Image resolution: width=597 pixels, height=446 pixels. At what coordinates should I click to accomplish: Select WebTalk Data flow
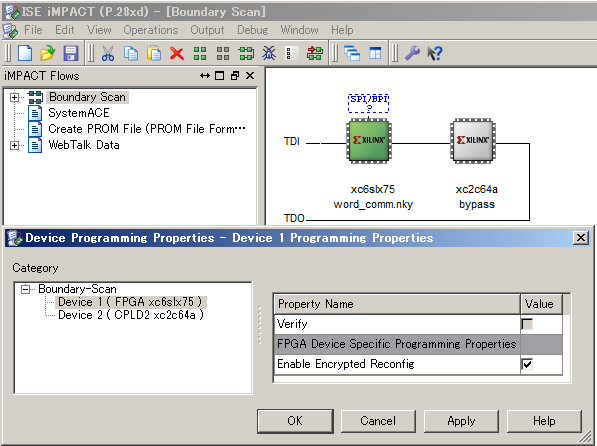pyautogui.click(x=84, y=145)
